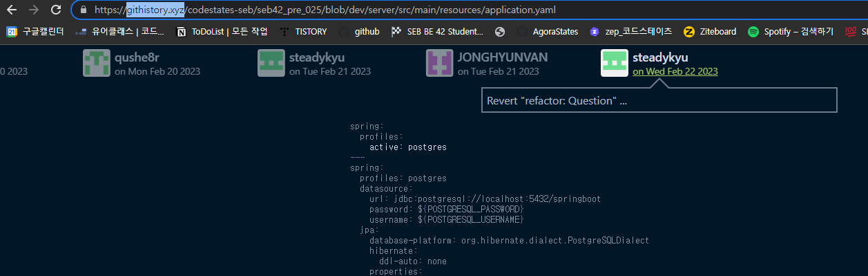Click the database-platform PostgreSQLDialect line
Image resolution: width=868 pixels, height=276 pixels.
tap(509, 240)
